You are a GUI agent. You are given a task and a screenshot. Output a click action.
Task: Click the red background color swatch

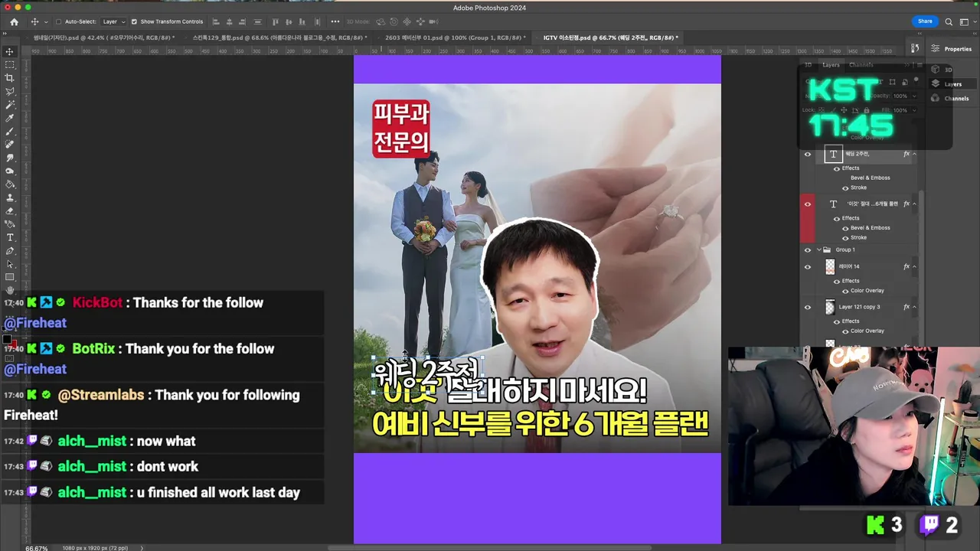tap(13, 344)
